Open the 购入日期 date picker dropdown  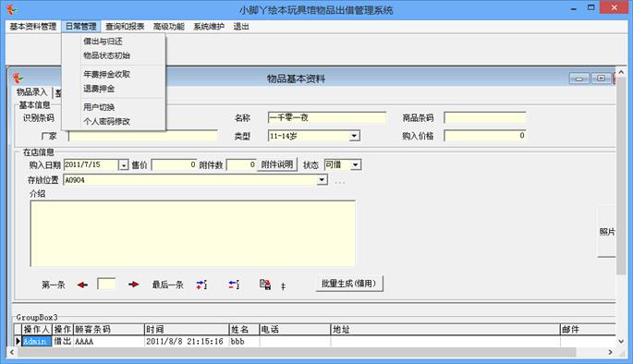124,164
